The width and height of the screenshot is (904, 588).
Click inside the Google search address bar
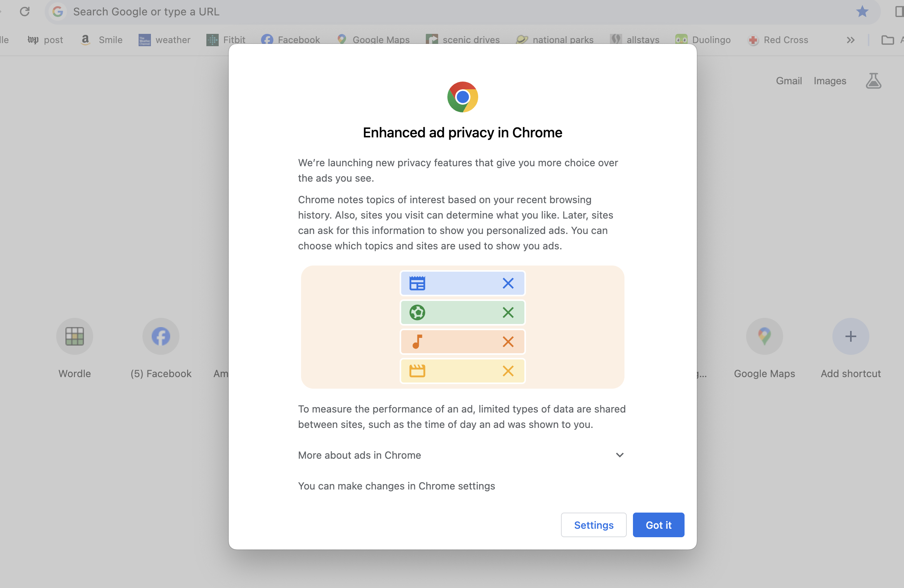pos(270,12)
